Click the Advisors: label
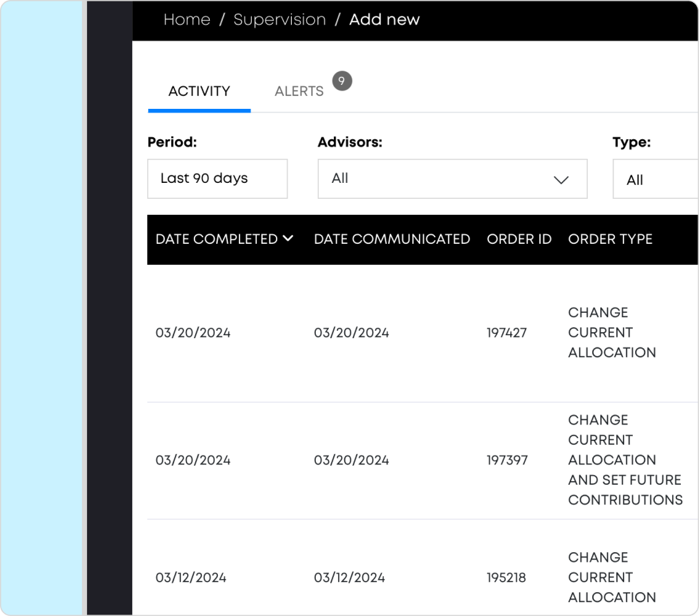 click(350, 142)
